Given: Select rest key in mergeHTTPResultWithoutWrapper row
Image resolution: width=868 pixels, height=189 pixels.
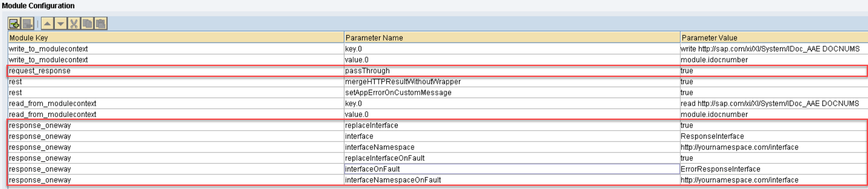Looking at the screenshot, I should pos(176,82).
